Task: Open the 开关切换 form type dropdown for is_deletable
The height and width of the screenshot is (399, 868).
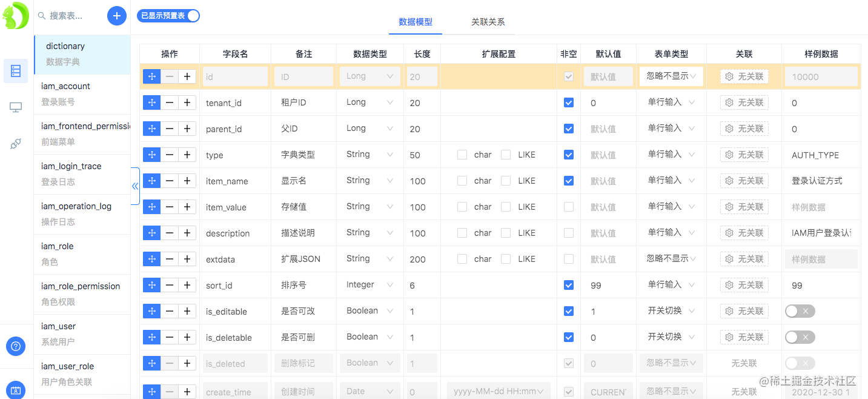Action: [x=671, y=337]
